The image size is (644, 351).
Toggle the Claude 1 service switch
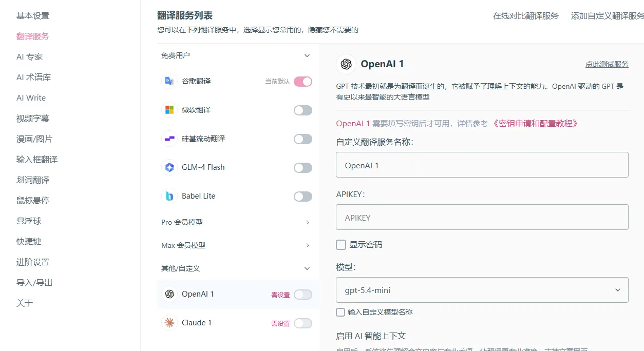tap(303, 323)
